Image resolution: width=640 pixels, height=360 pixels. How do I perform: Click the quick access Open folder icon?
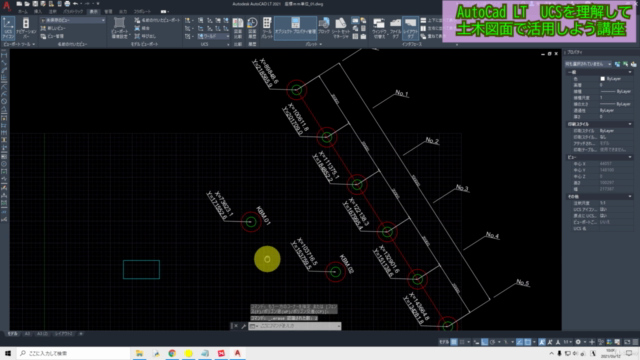(27, 4)
